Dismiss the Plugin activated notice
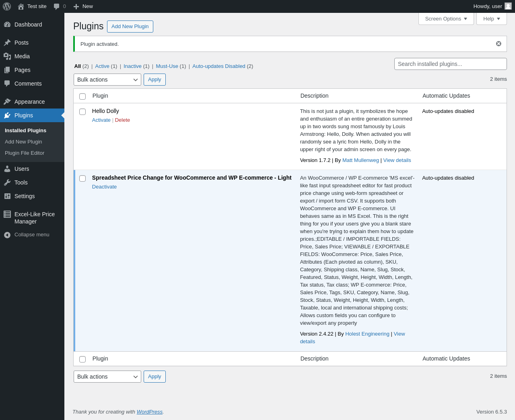The height and width of the screenshot is (420, 515). click(499, 44)
